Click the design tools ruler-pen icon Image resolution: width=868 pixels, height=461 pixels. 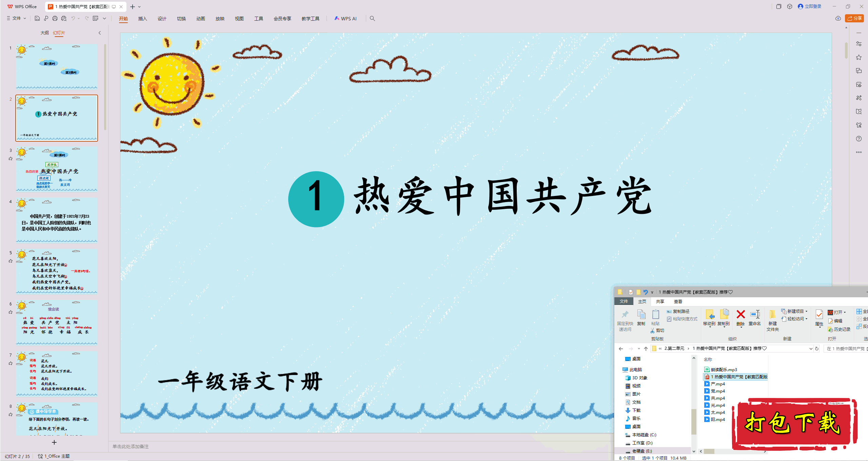coord(859,98)
